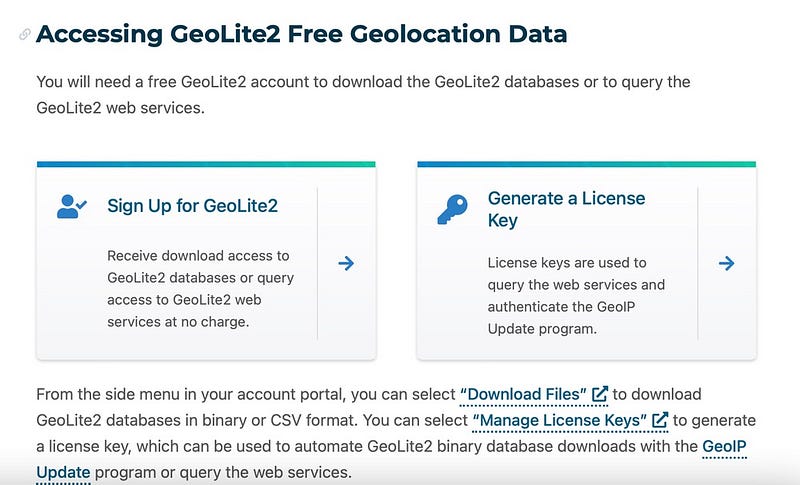Image resolution: width=800 pixels, height=485 pixels.
Task: Open the "Sign Up for GeoLite2" title
Action: [x=192, y=206]
